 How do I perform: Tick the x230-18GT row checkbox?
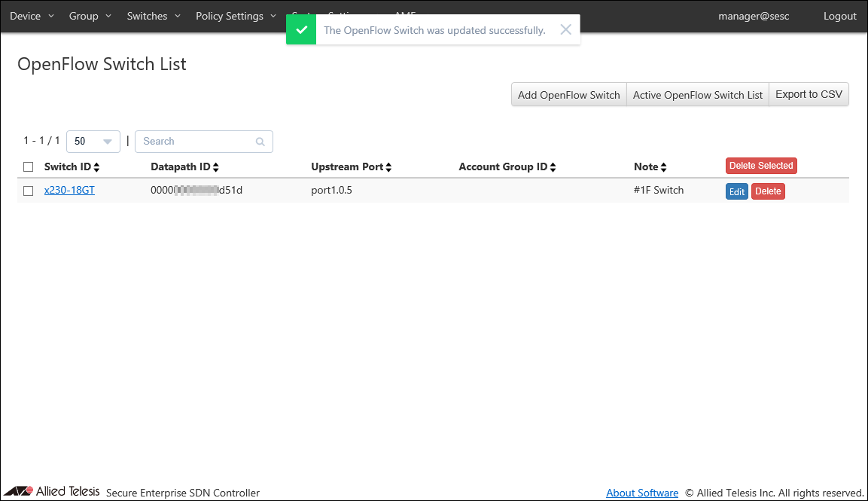tap(29, 191)
